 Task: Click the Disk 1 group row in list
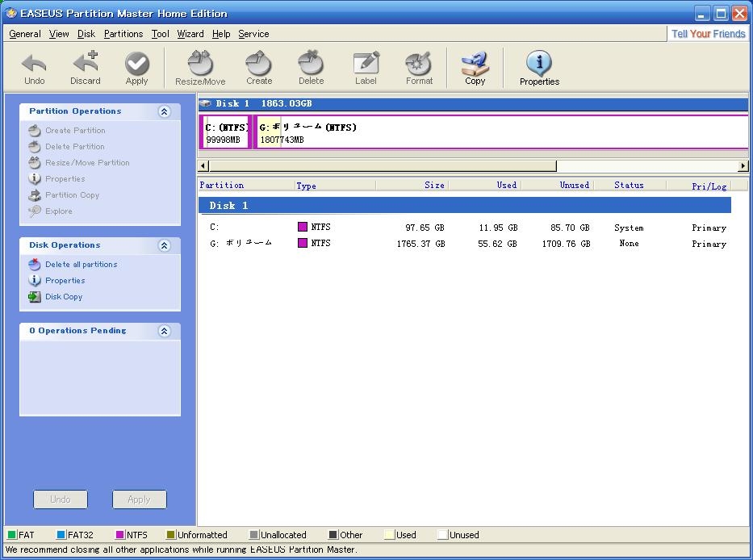point(464,206)
